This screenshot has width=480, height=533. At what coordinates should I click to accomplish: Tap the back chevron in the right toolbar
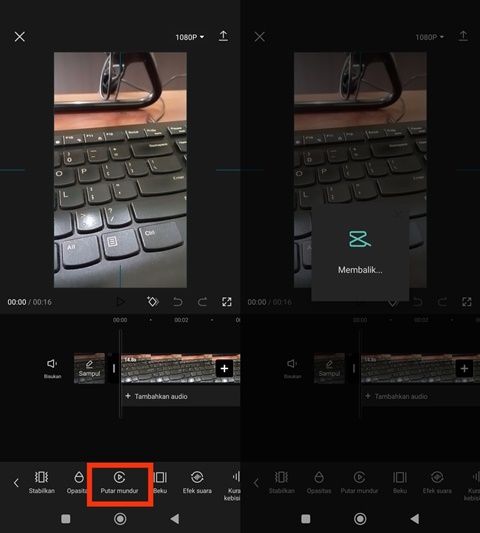(x=256, y=483)
